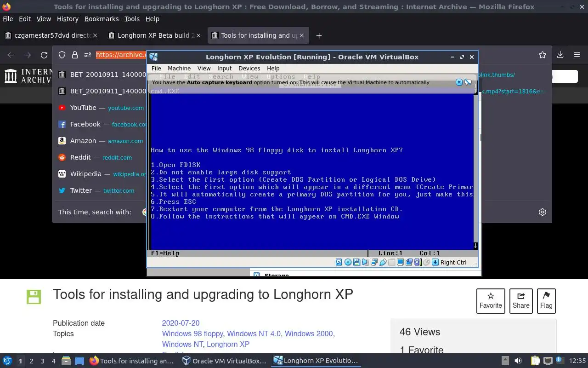588x368 pixels.
Task: Click the mouse integration status icon
Action: click(x=426, y=262)
